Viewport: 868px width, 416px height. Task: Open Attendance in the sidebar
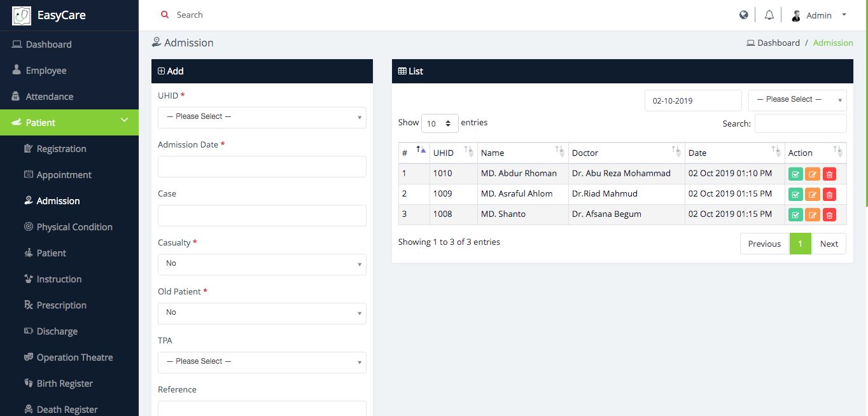click(x=69, y=97)
